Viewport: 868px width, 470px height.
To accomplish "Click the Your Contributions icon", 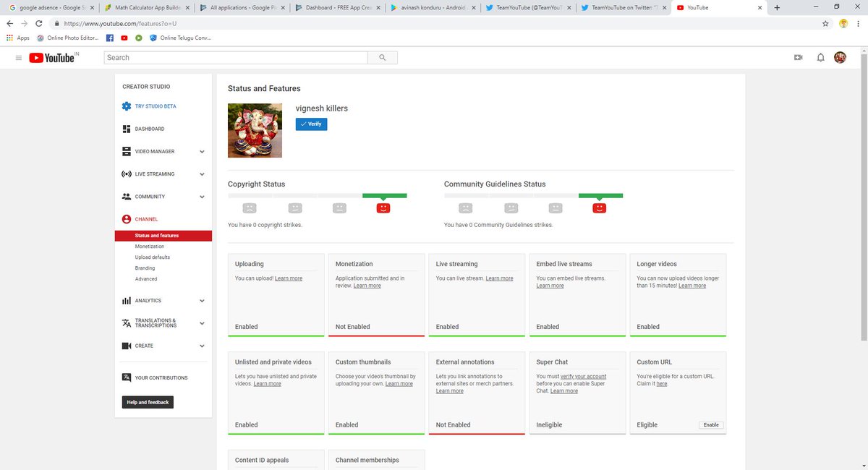I will click(x=127, y=377).
